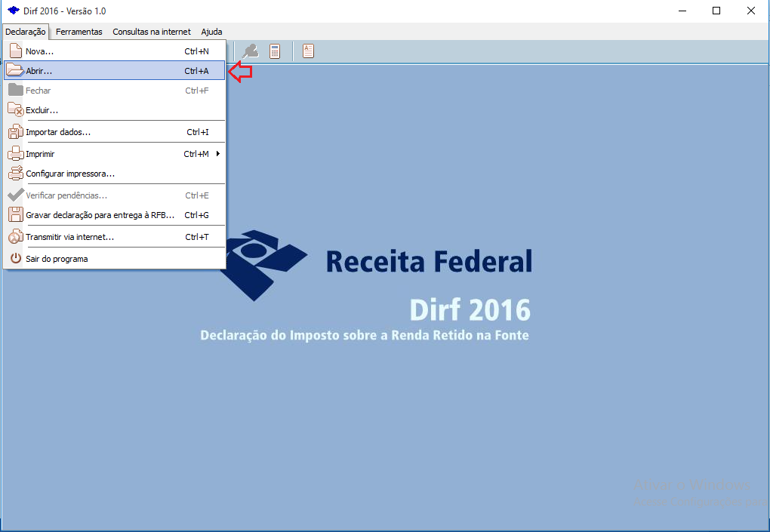Open the Ferramentas menu
Viewport: 770px width, 532px height.
tap(79, 32)
